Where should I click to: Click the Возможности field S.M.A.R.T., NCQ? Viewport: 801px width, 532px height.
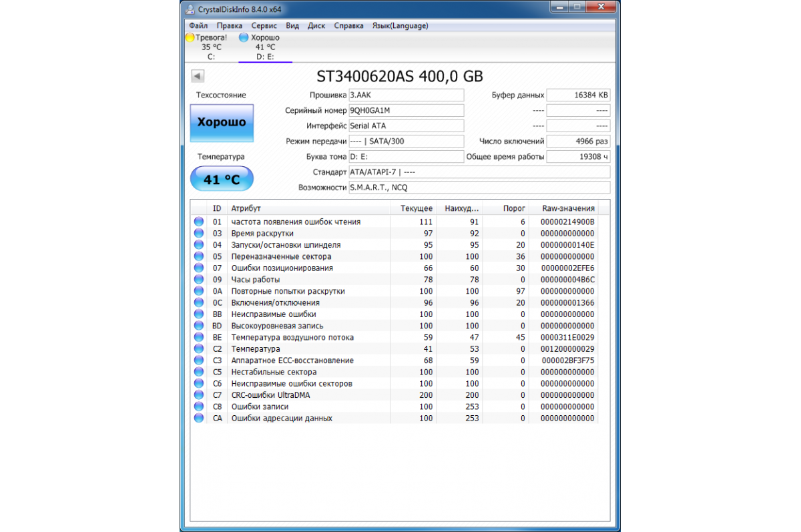pos(479,188)
